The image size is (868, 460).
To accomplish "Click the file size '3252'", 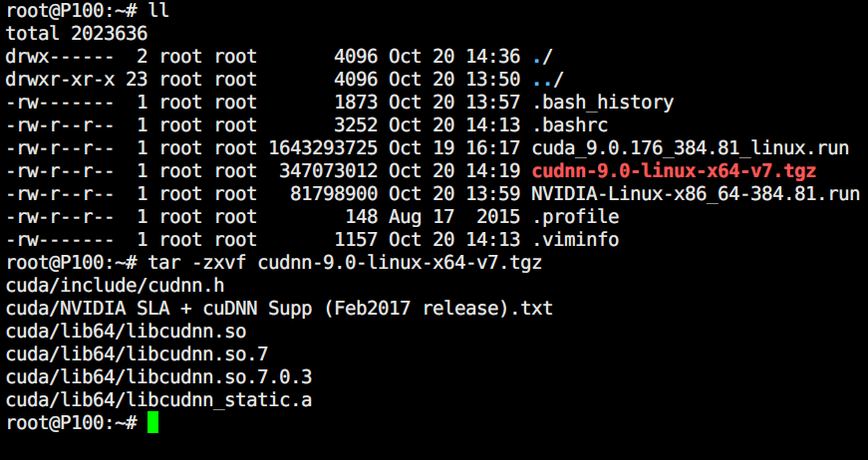I will [x=356, y=125].
